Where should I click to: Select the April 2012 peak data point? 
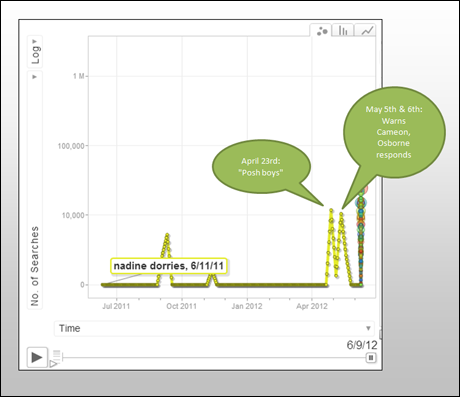331,210
